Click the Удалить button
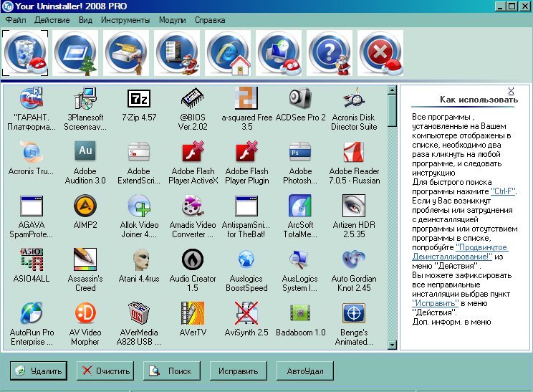533x392 pixels. [39, 371]
